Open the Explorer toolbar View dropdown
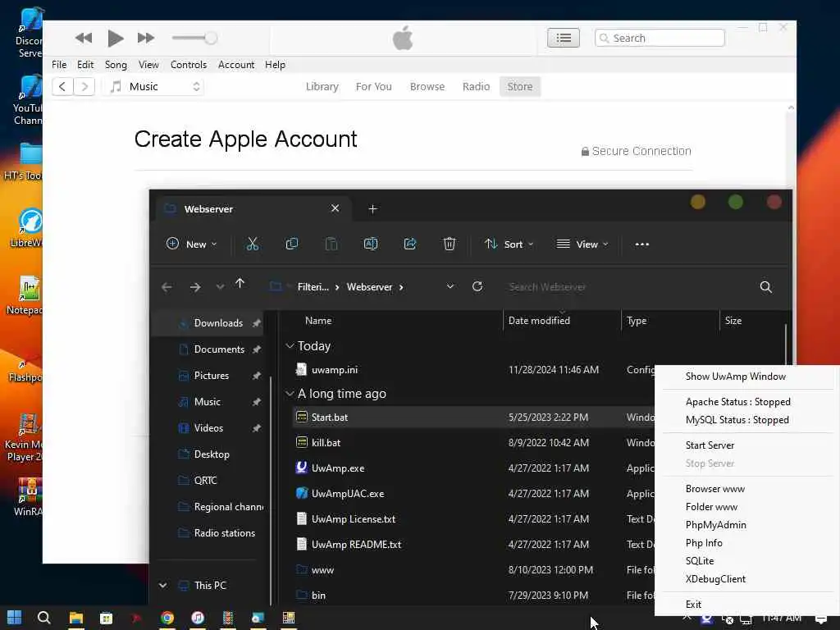Screen dimensions: 840x630 click(x=582, y=244)
